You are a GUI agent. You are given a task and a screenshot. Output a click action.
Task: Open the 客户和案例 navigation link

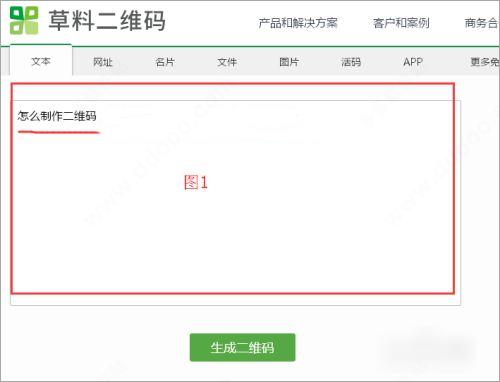pyautogui.click(x=401, y=23)
